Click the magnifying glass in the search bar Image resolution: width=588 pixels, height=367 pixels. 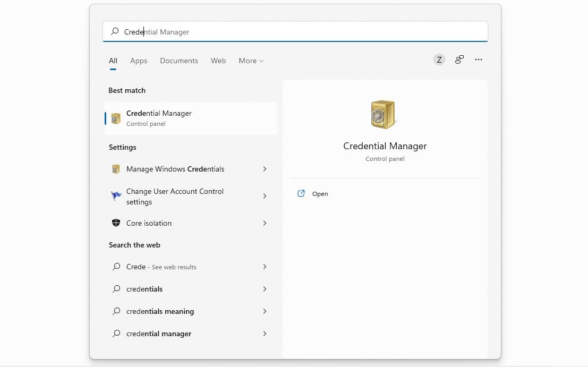(114, 31)
